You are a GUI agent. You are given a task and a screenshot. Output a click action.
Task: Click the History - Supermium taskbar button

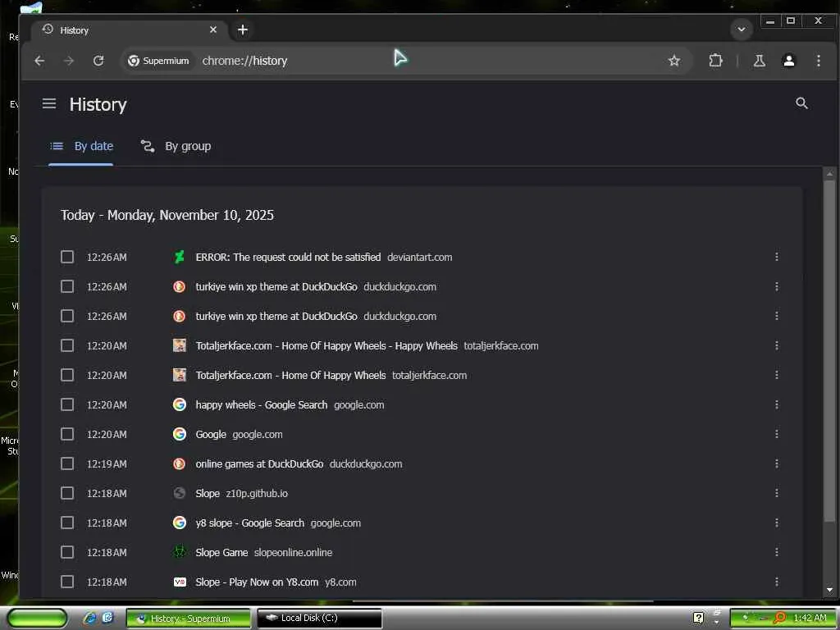point(188,618)
